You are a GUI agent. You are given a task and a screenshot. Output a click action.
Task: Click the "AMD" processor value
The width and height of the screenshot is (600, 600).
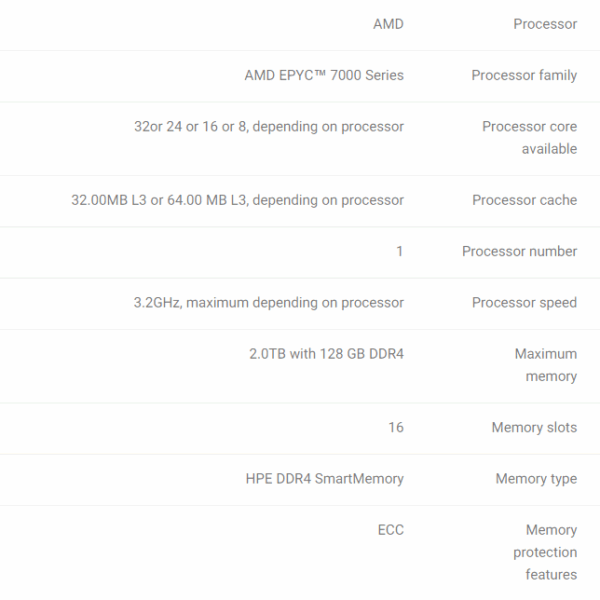[x=388, y=24]
